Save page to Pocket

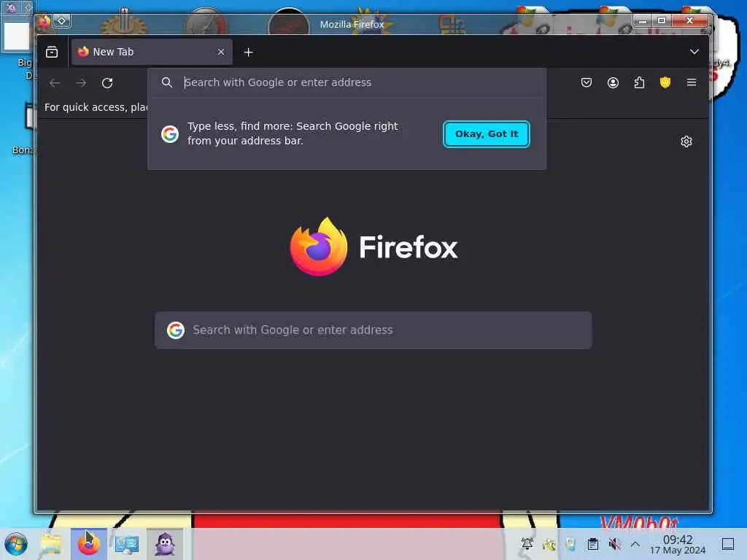click(587, 83)
